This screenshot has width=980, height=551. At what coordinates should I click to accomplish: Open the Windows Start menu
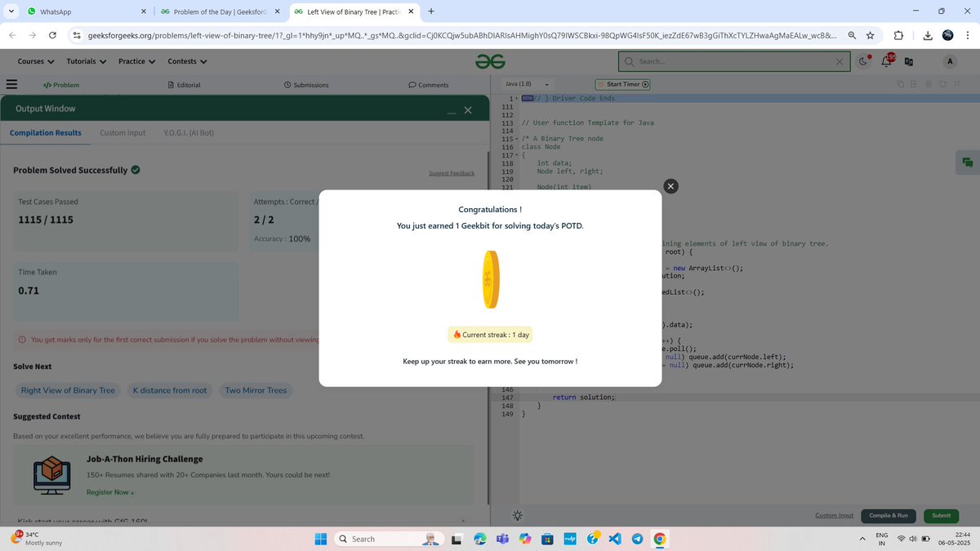pyautogui.click(x=319, y=539)
